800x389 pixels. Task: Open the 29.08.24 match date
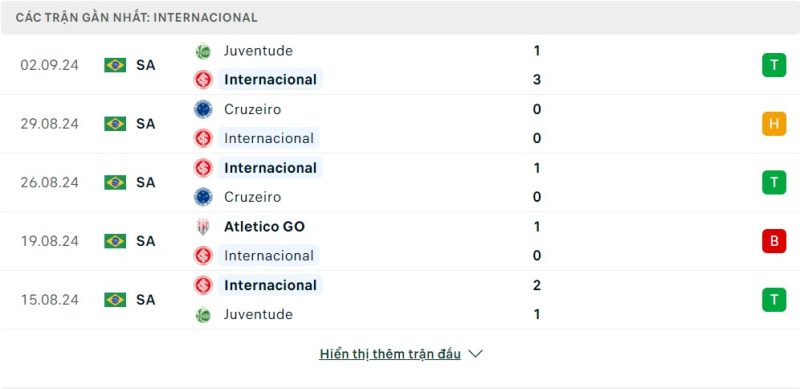[49, 124]
